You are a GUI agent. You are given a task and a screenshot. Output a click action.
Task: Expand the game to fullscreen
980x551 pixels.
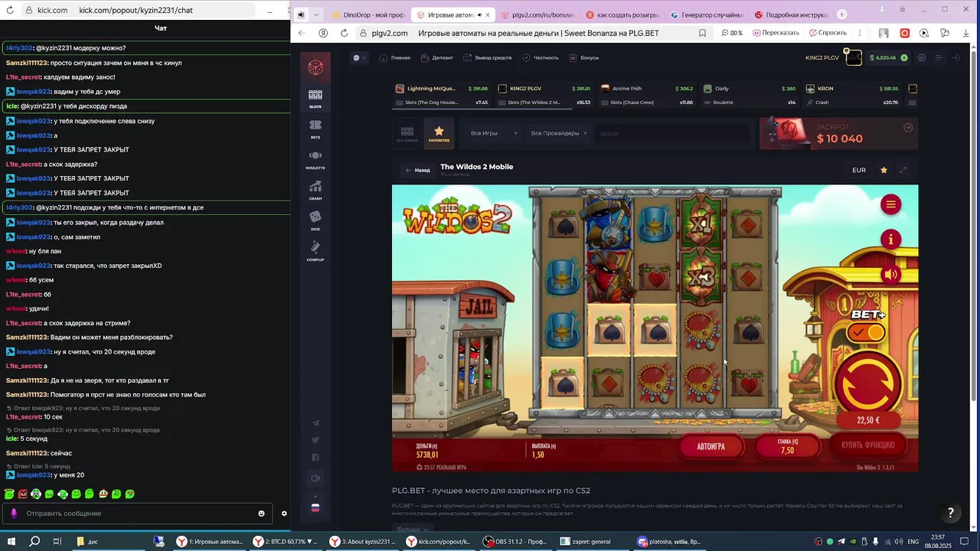point(903,170)
